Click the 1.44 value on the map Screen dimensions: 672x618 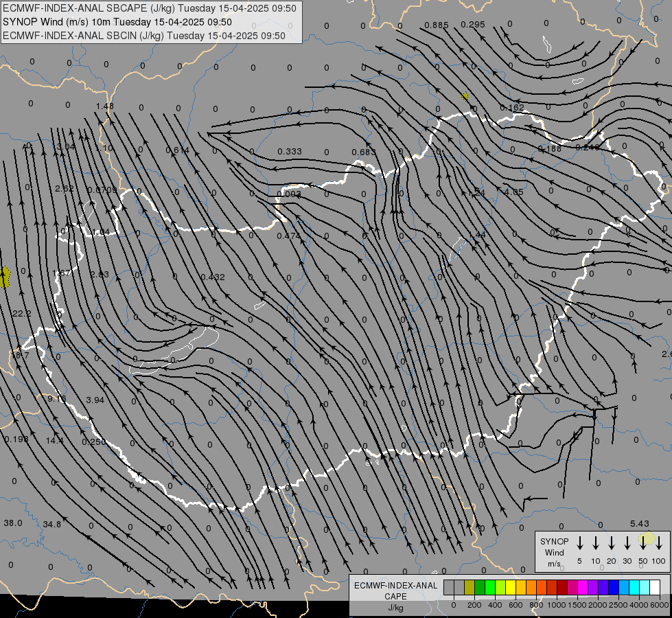click(x=477, y=235)
